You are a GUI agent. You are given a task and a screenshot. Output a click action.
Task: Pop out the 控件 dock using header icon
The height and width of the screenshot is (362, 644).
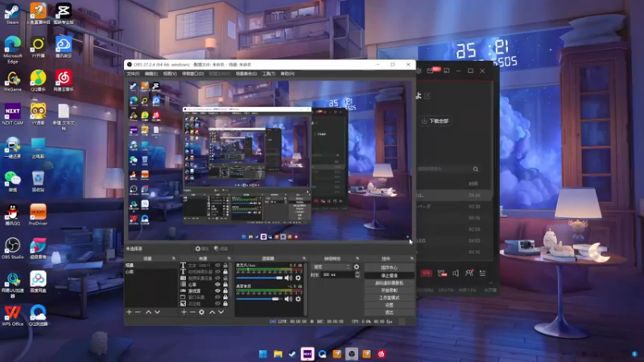tap(411, 258)
